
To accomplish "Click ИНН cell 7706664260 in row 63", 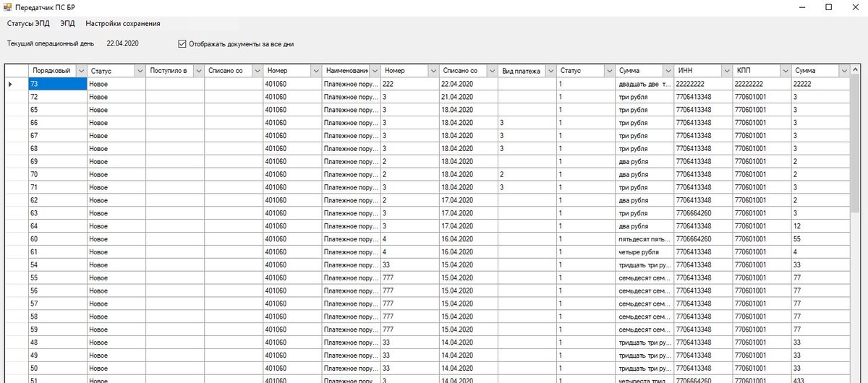I will 703,213.
